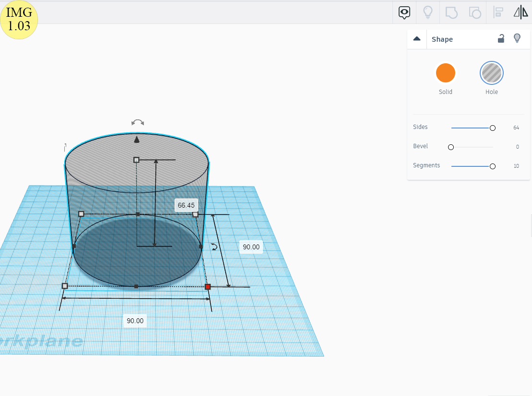Set shape to Hole
532x396 pixels.
[x=491, y=73]
